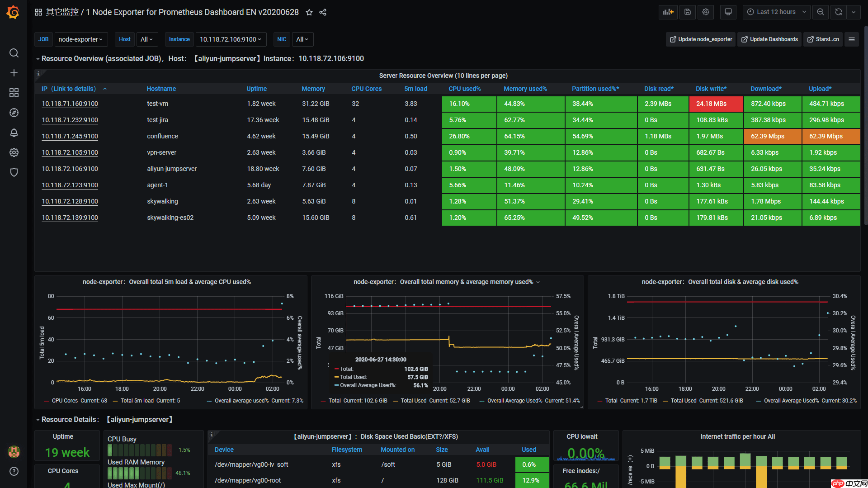
Task: Open dashboard settings gear in top toolbar
Action: [x=706, y=12]
